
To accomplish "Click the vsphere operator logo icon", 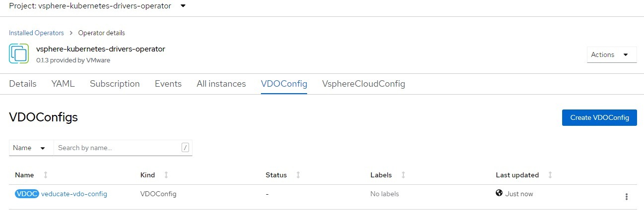I will pyautogui.click(x=19, y=54).
